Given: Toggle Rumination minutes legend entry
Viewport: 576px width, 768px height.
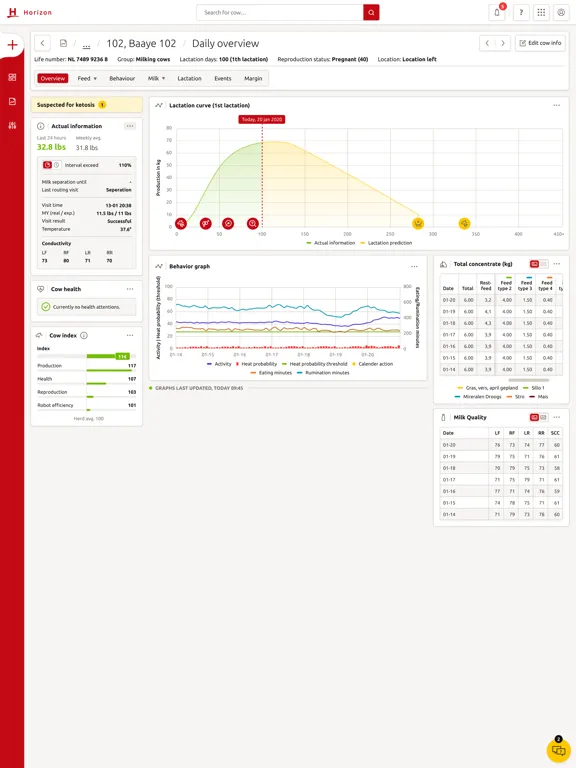Looking at the screenshot, I should [x=323, y=373].
